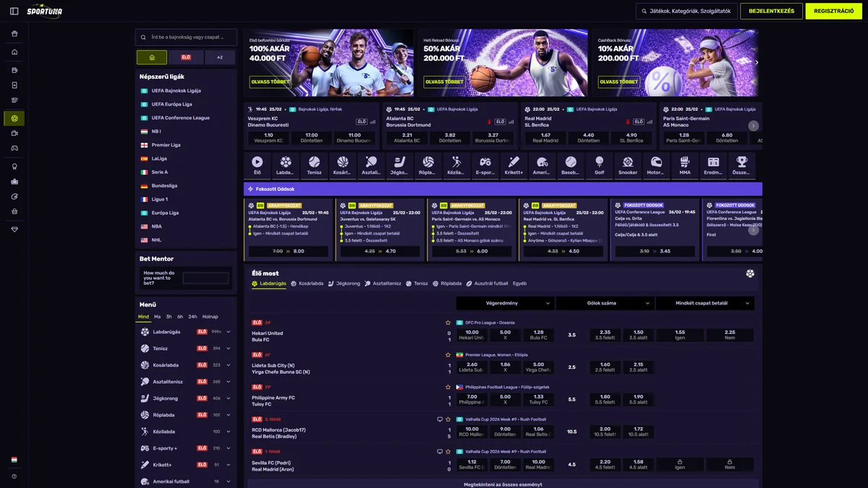The width and height of the screenshot is (868, 488).
Task: Advance the featured matches carousel arrow
Action: (753, 126)
